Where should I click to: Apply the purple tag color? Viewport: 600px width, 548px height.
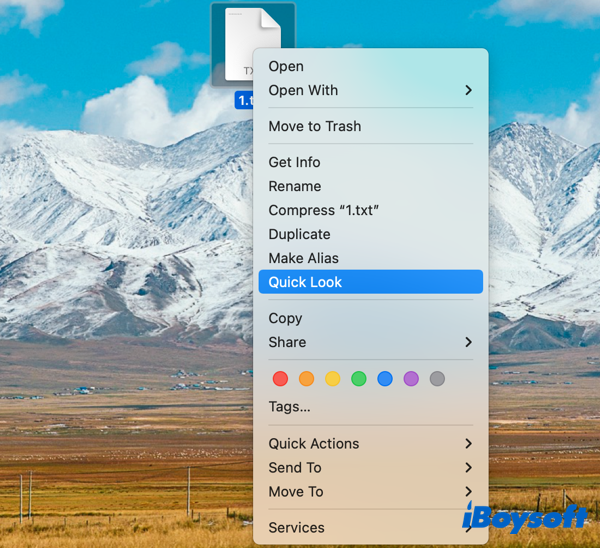click(x=411, y=379)
